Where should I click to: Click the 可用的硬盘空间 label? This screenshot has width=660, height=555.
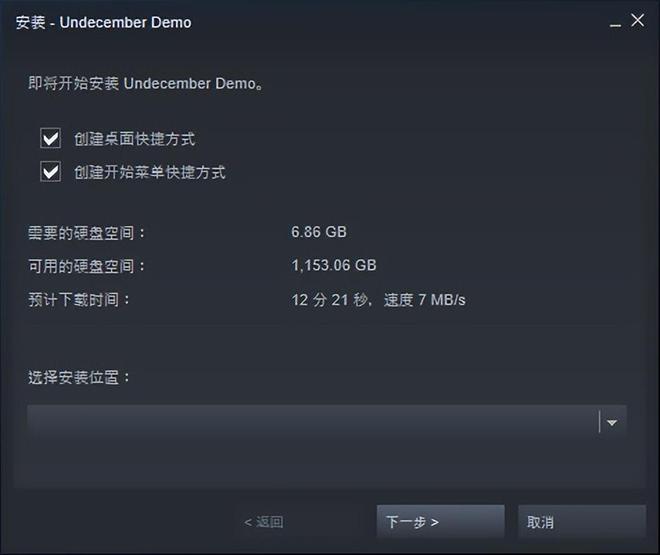click(x=87, y=266)
